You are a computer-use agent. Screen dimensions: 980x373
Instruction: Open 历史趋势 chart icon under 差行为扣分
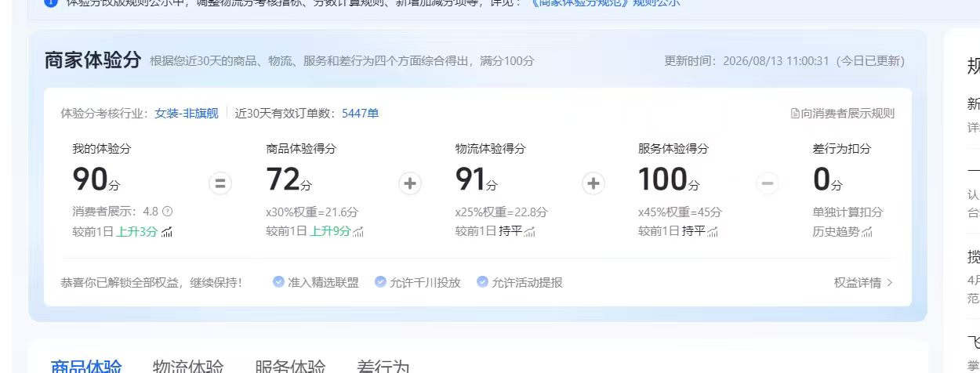point(867,232)
